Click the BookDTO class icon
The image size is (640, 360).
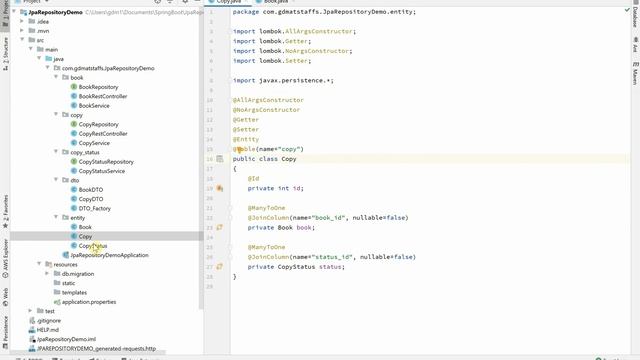[74, 189]
